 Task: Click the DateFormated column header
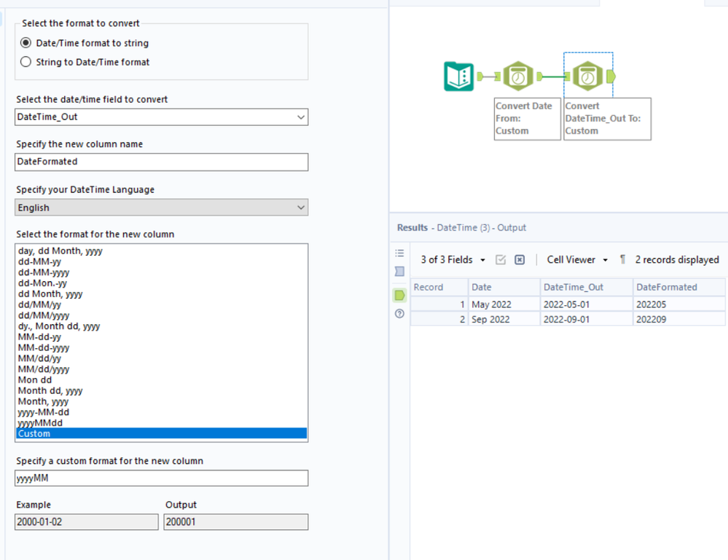tap(679, 287)
